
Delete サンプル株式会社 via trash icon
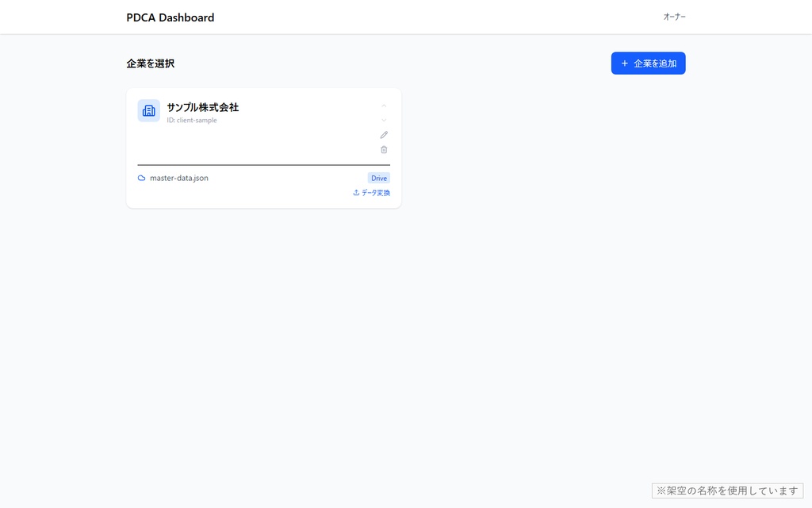[x=384, y=150]
